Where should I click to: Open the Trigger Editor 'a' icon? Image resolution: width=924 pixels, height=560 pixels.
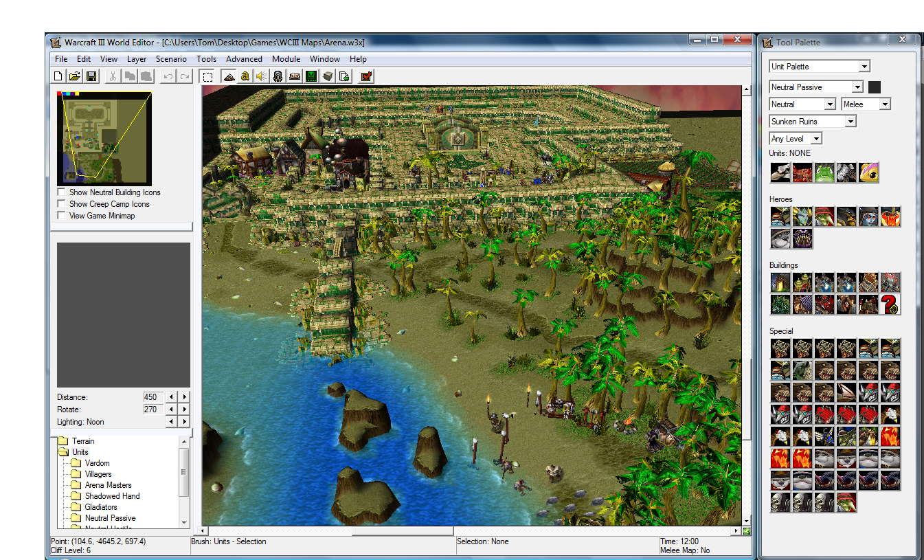(x=245, y=76)
